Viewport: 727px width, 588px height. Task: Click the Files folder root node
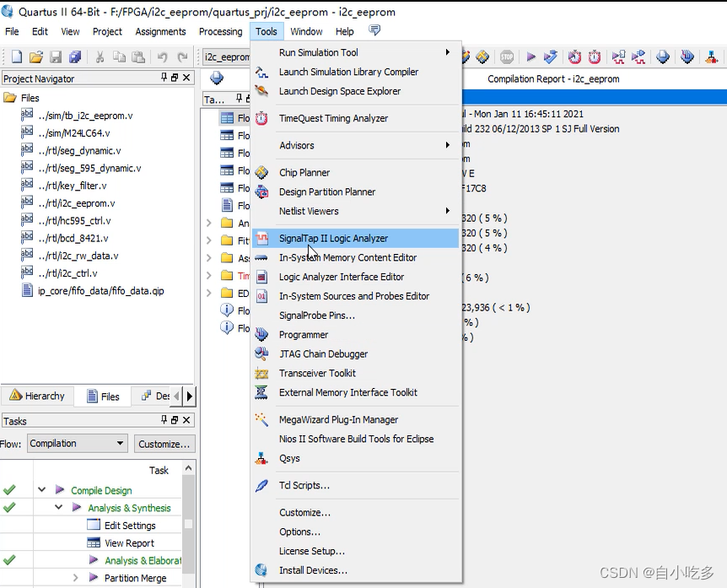pyautogui.click(x=30, y=98)
